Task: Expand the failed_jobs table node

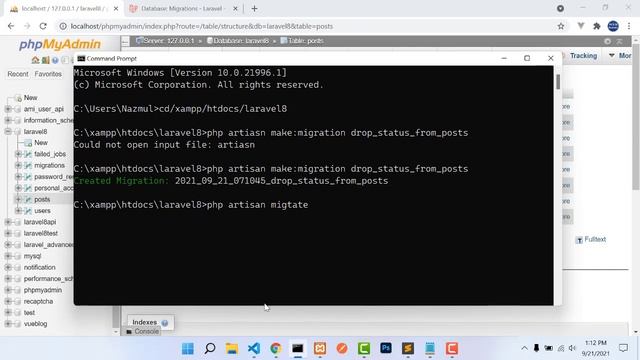Action: tap(18, 154)
